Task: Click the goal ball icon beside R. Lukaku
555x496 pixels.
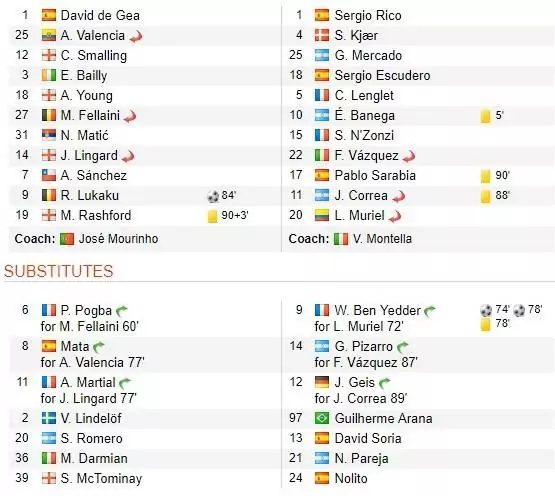Action: [x=213, y=196]
